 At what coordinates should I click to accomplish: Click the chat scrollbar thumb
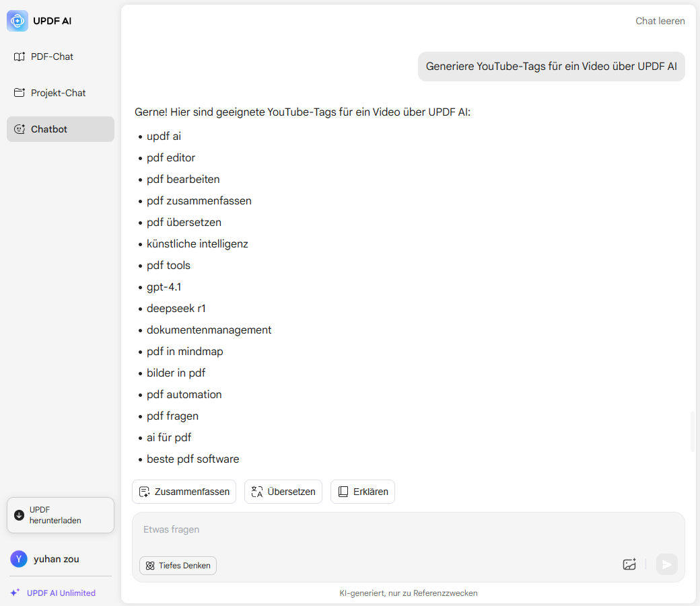(693, 432)
